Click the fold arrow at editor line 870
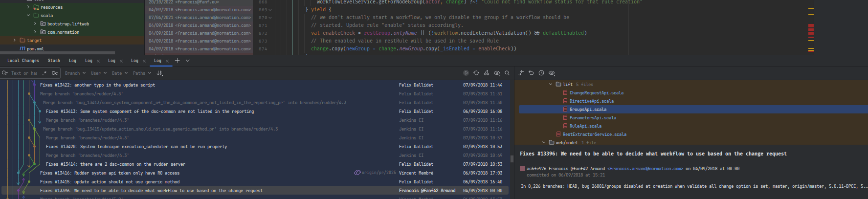 270,18
